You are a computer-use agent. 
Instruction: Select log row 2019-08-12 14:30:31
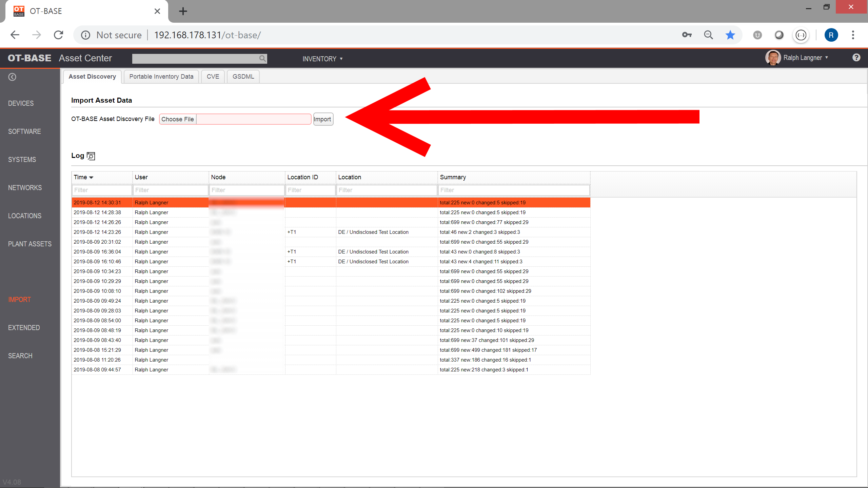pyautogui.click(x=331, y=203)
